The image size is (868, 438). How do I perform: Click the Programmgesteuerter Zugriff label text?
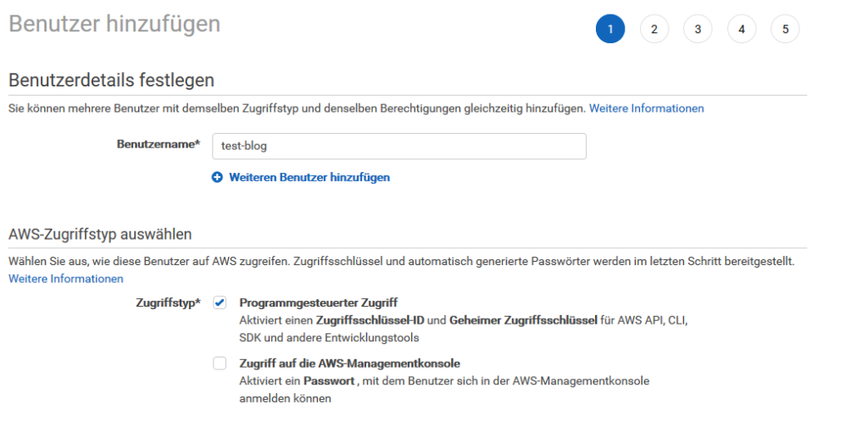point(319,302)
